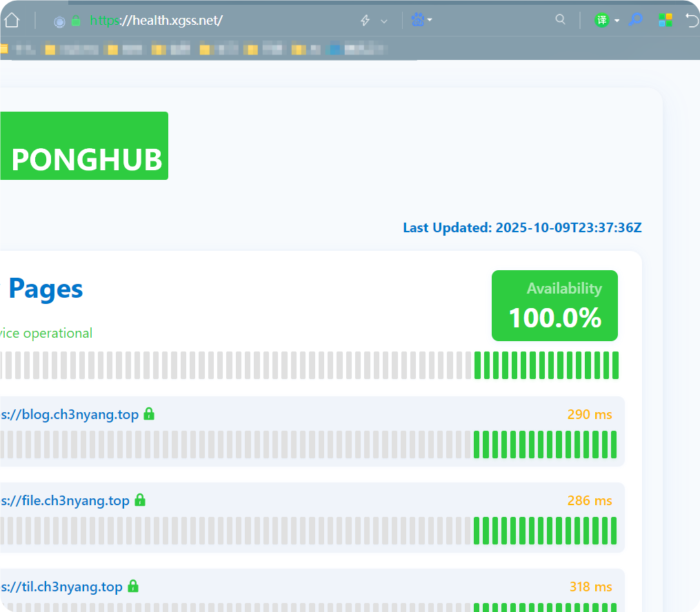Expand the dropdown arrow beside lightning icon
This screenshot has height=612, width=700.
tap(384, 21)
